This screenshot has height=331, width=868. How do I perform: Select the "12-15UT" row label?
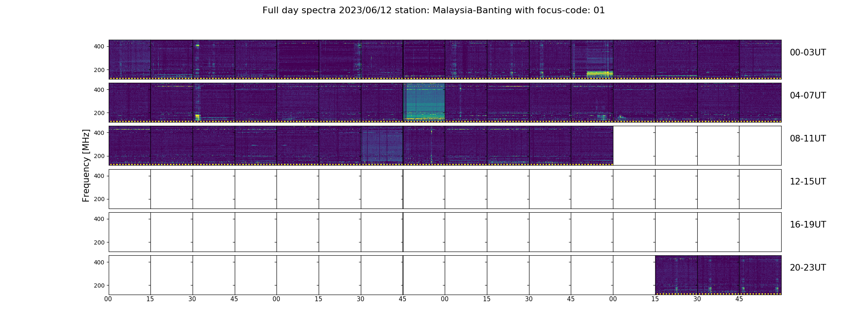(x=808, y=182)
